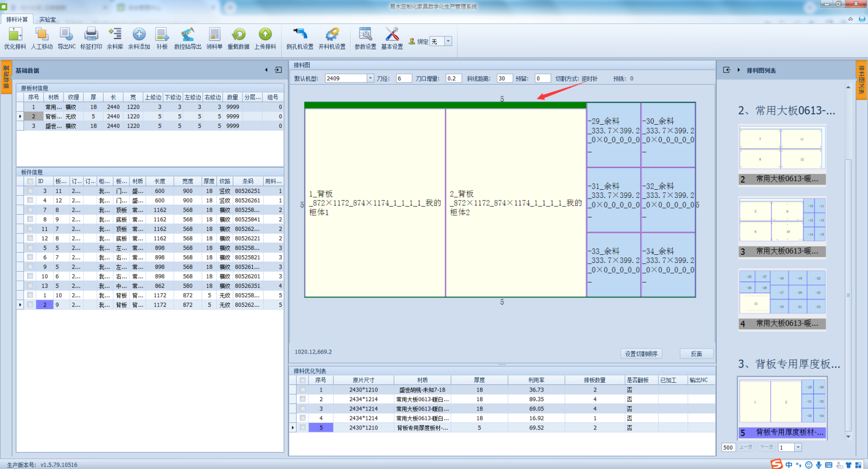Open the 余料库 remnant library
This screenshot has width=868, height=469.
(115, 38)
